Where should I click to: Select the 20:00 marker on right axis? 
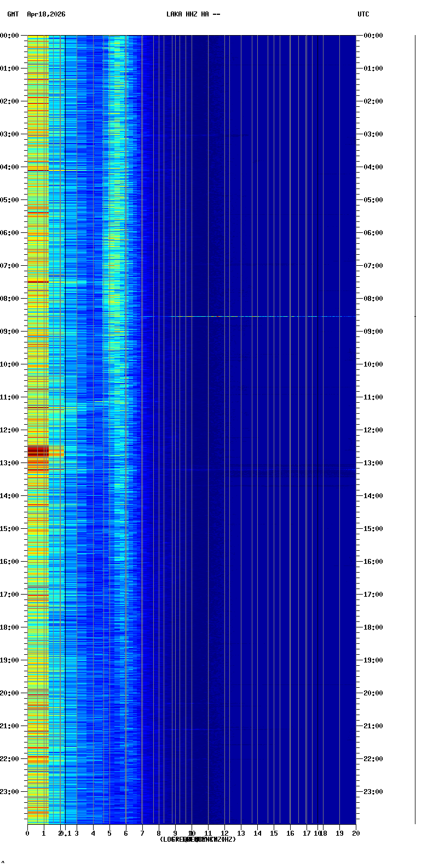coord(373,693)
